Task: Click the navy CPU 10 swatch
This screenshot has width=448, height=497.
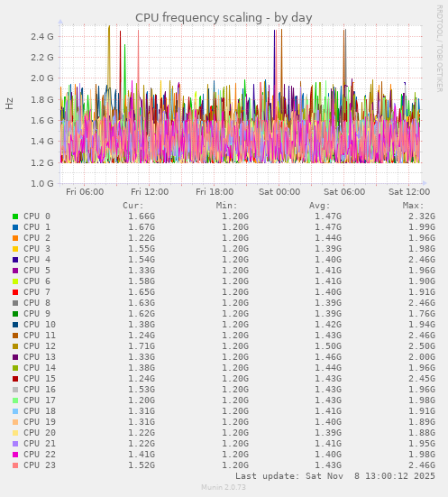Action: tap(15, 325)
